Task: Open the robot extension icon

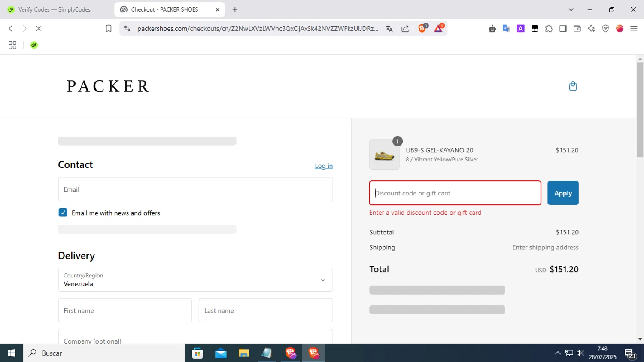Action: (x=492, y=29)
